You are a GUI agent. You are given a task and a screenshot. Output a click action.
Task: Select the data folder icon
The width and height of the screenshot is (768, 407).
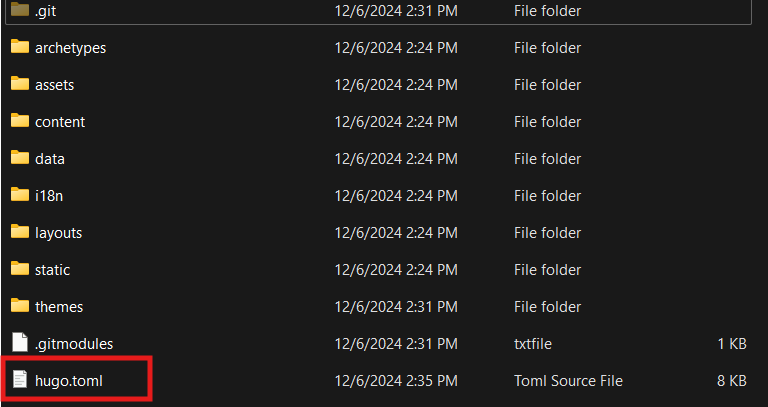click(x=20, y=158)
